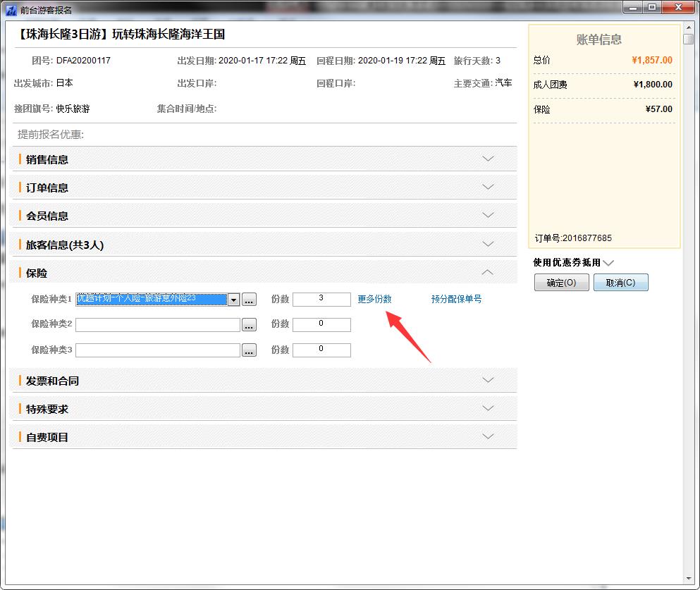The height and width of the screenshot is (590, 700).
Task: Click the browse button beside 保险种类1
Action: point(249,300)
